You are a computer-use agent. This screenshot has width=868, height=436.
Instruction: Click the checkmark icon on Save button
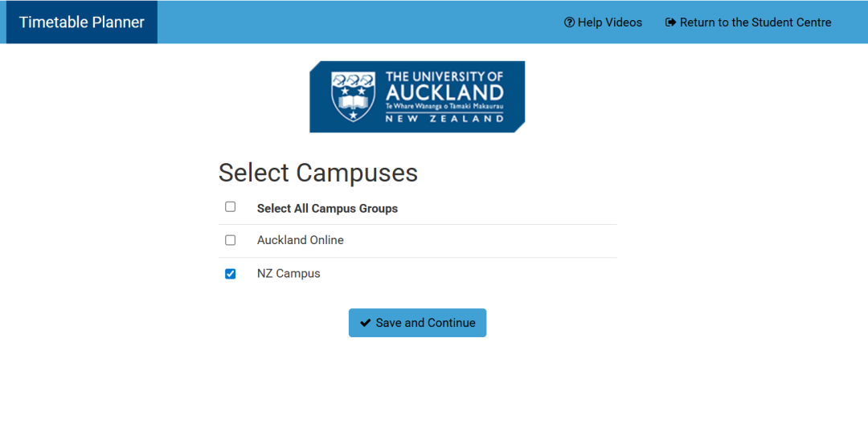pos(366,323)
